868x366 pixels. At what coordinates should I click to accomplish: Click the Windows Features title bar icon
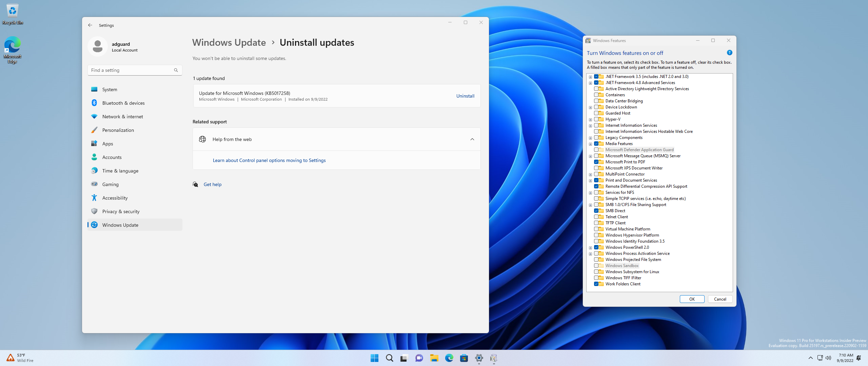coord(588,40)
